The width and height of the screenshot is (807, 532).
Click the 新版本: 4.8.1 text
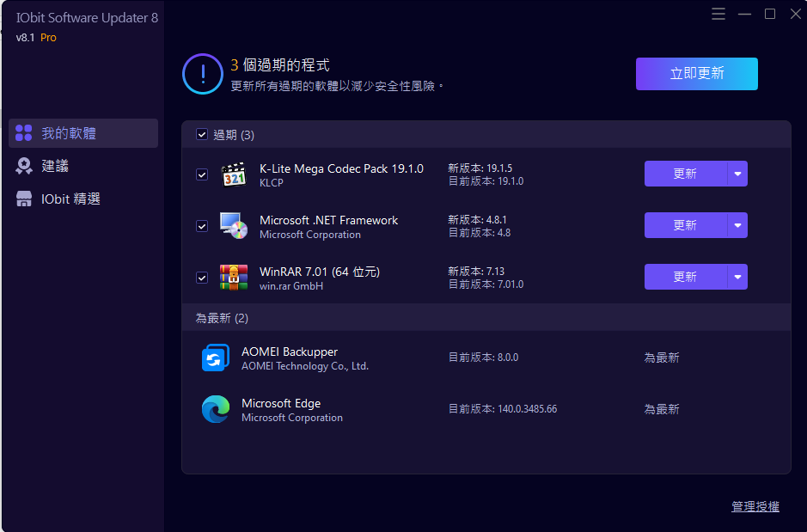coord(477,220)
